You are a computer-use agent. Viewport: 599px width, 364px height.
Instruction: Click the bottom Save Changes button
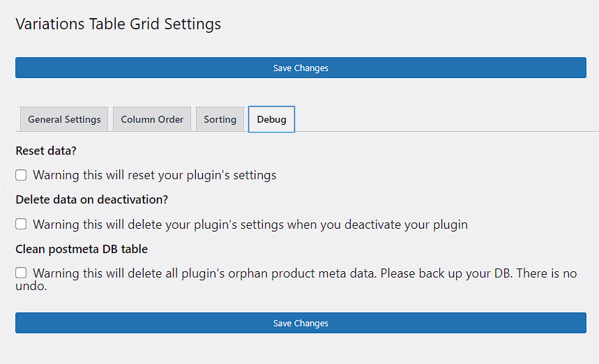pos(301,323)
